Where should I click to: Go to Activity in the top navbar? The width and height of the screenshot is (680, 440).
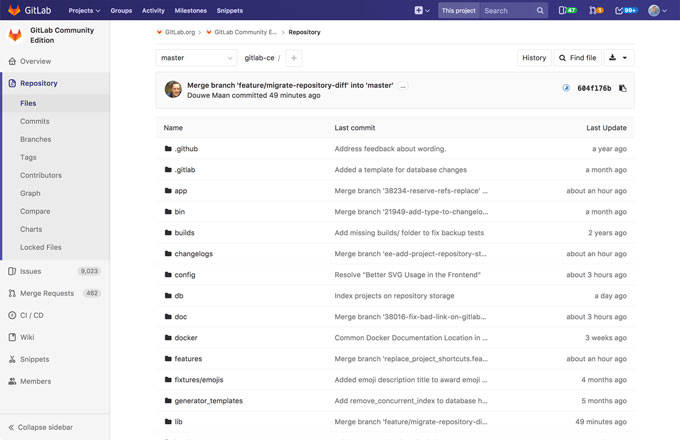point(153,10)
